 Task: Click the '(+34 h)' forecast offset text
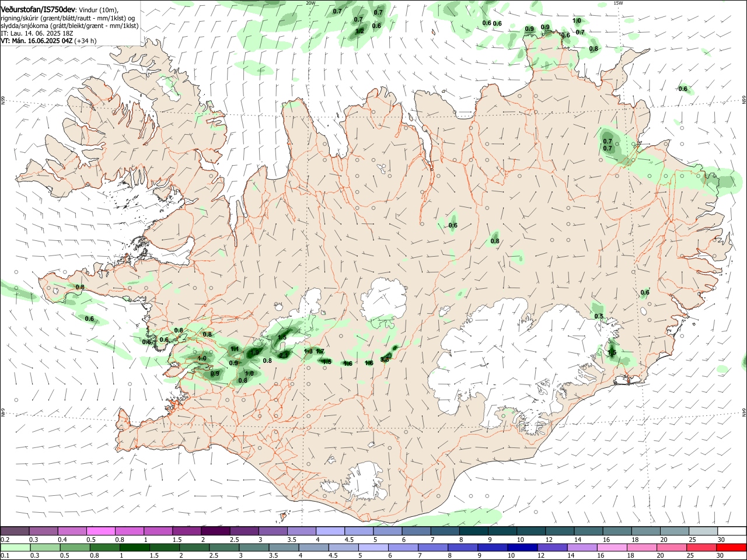coord(85,41)
